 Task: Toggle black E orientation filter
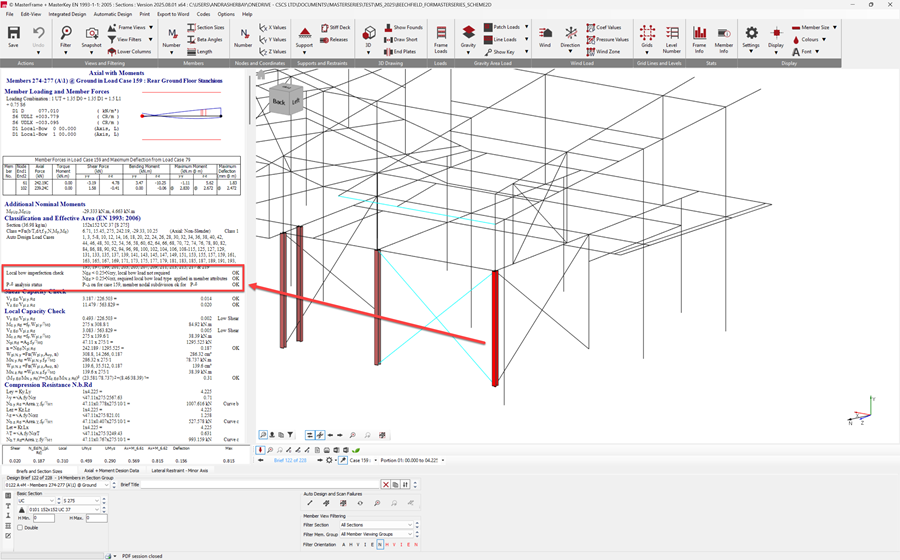(373, 545)
